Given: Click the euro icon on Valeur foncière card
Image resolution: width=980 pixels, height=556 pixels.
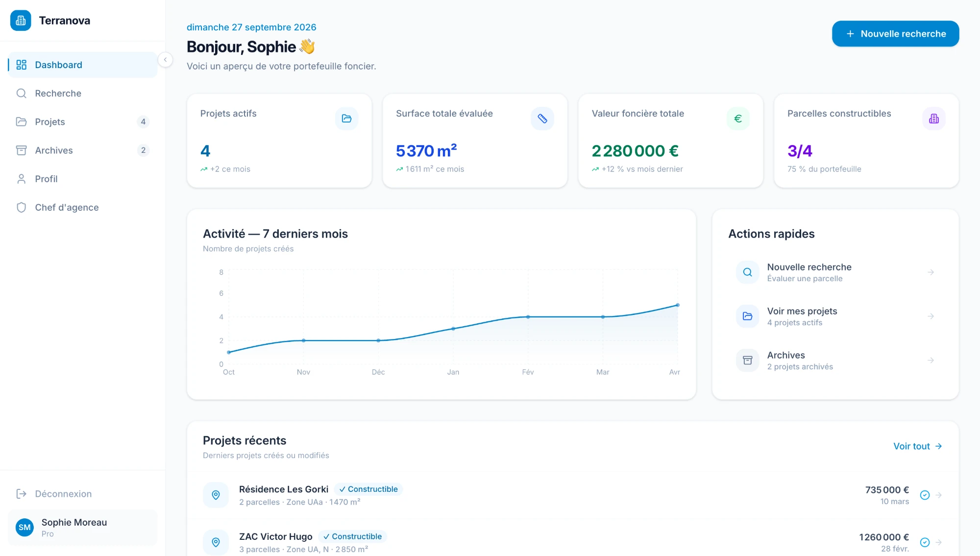Looking at the screenshot, I should (x=738, y=119).
